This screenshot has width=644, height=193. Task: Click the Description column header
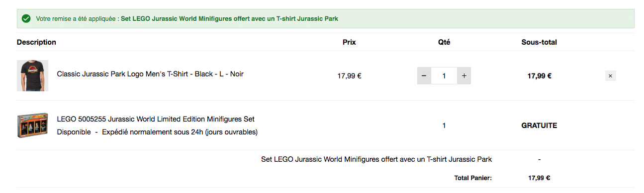[x=36, y=42]
